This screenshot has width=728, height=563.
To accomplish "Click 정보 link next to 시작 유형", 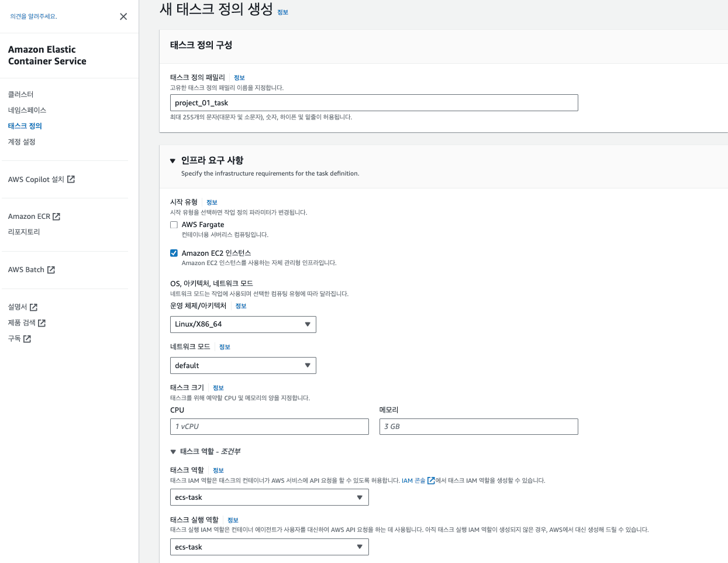I will 212,202.
